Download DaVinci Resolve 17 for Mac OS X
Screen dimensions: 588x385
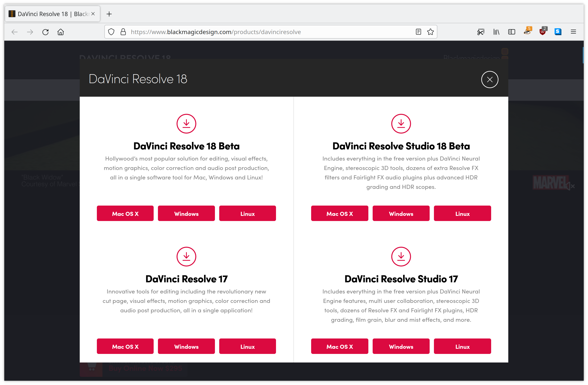(x=125, y=346)
